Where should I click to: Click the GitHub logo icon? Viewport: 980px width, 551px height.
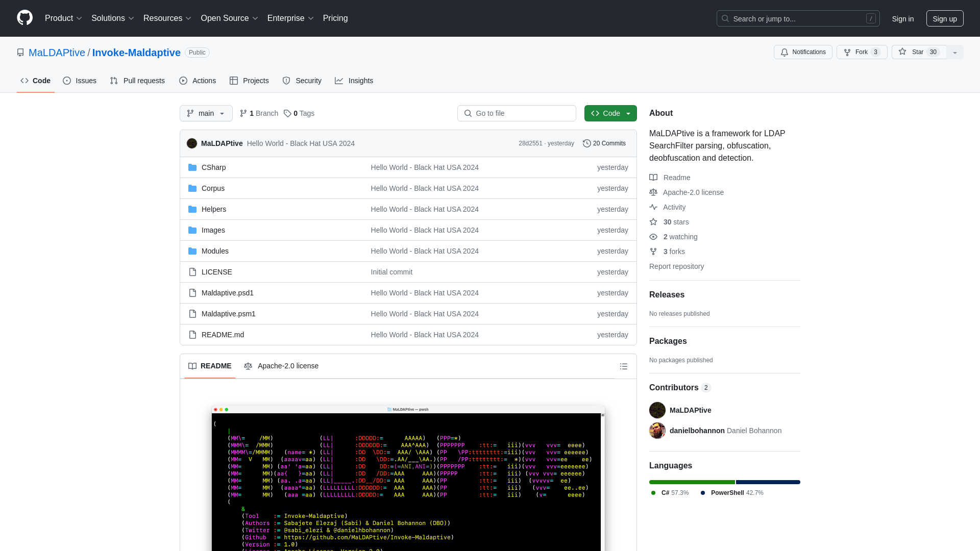pos(24,18)
